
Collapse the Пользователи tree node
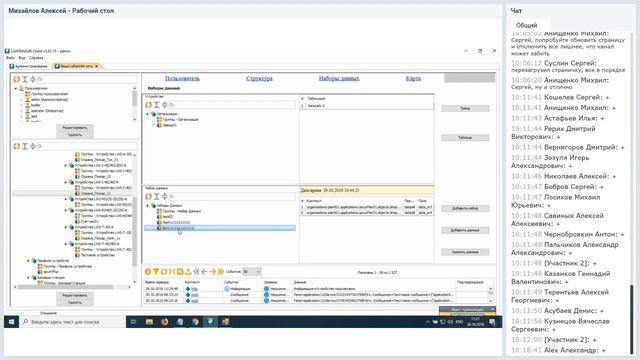16,88
